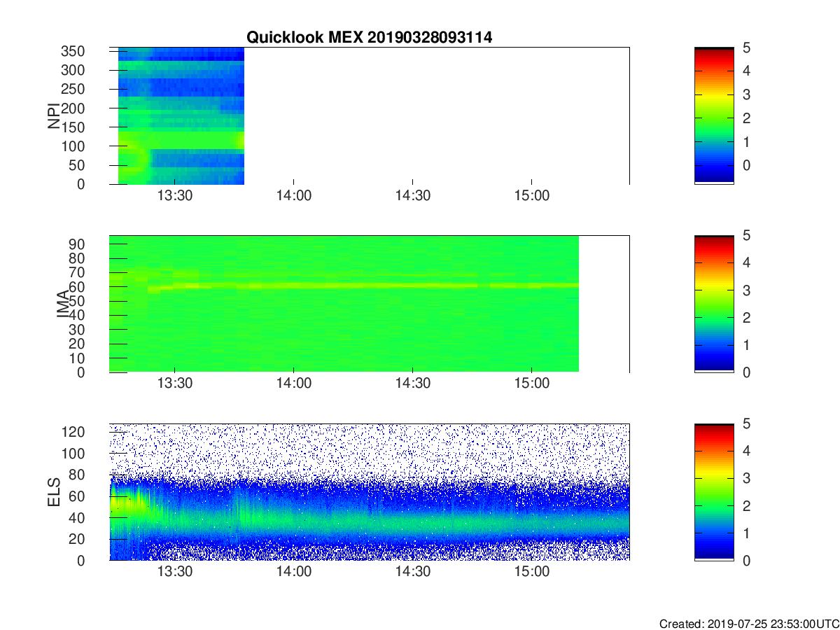
Task: Click the 13:30 time label under NPI plot
Action: pyautogui.click(x=174, y=195)
